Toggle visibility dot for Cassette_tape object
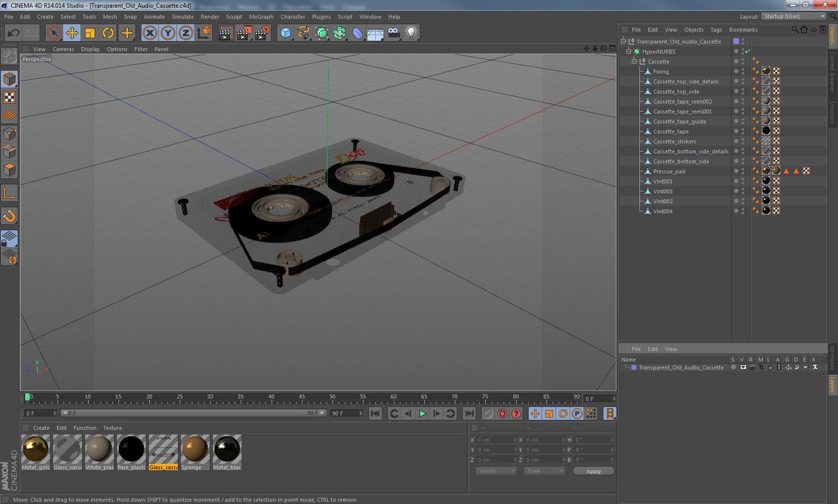 [736, 131]
